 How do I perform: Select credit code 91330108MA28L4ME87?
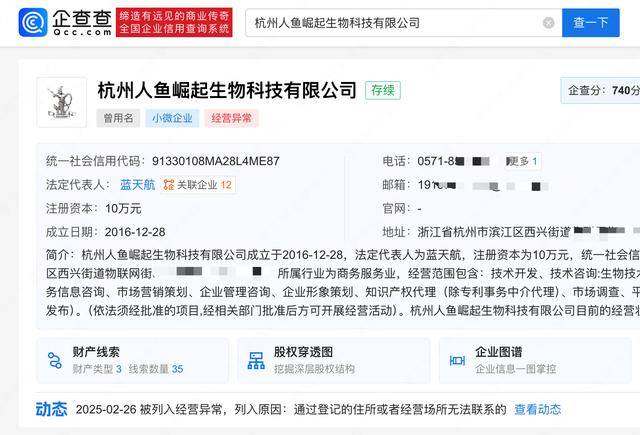pyautogui.click(x=216, y=161)
